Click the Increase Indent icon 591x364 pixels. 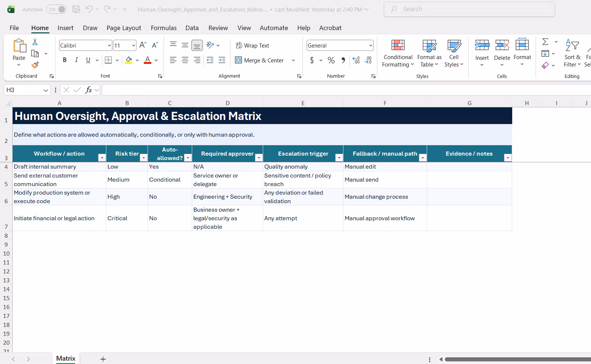pyautogui.click(x=222, y=60)
